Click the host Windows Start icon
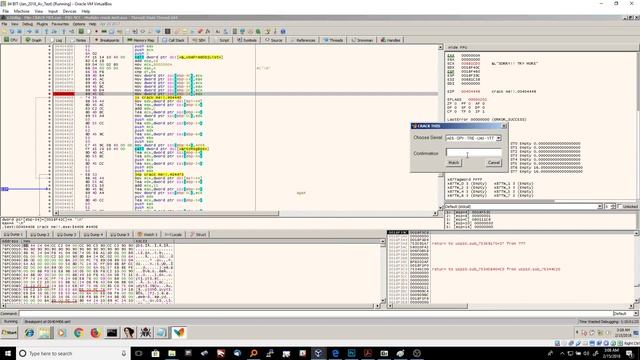 pos(8,353)
